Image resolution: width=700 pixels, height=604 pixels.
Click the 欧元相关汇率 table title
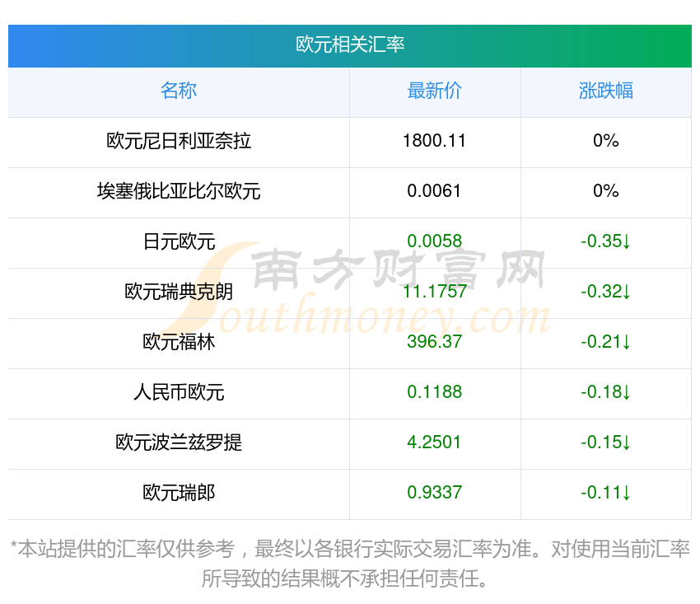(350, 44)
